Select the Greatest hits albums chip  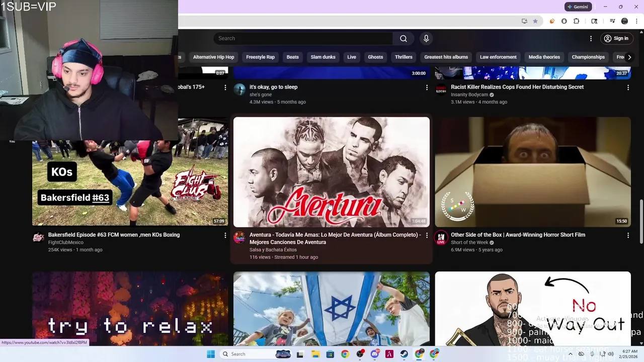coord(446,57)
